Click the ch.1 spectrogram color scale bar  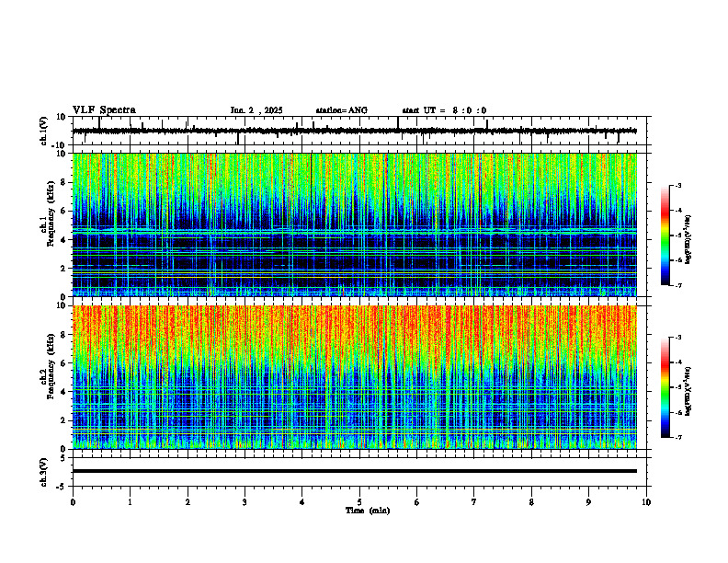[665, 236]
